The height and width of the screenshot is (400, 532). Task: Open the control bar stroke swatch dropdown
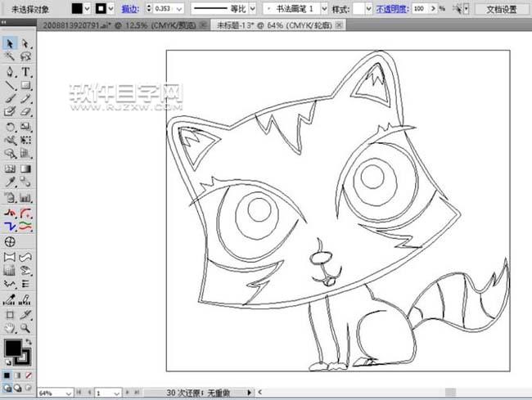111,8
